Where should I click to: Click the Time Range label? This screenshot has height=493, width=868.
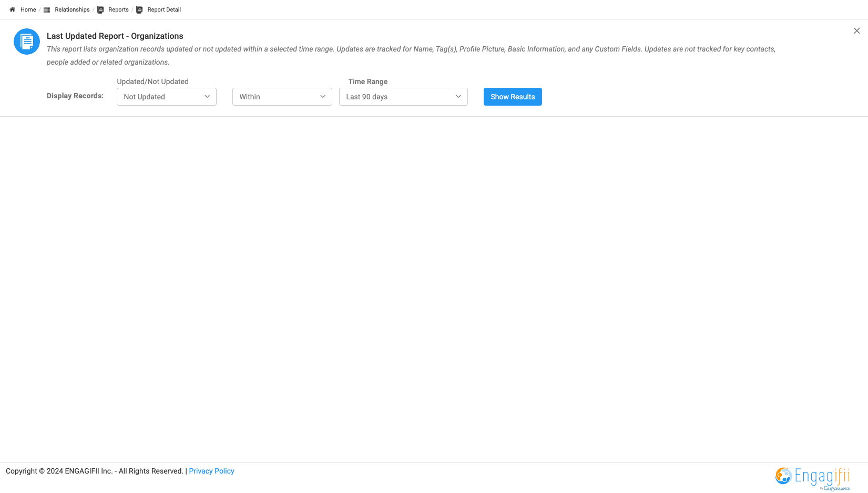tap(368, 81)
